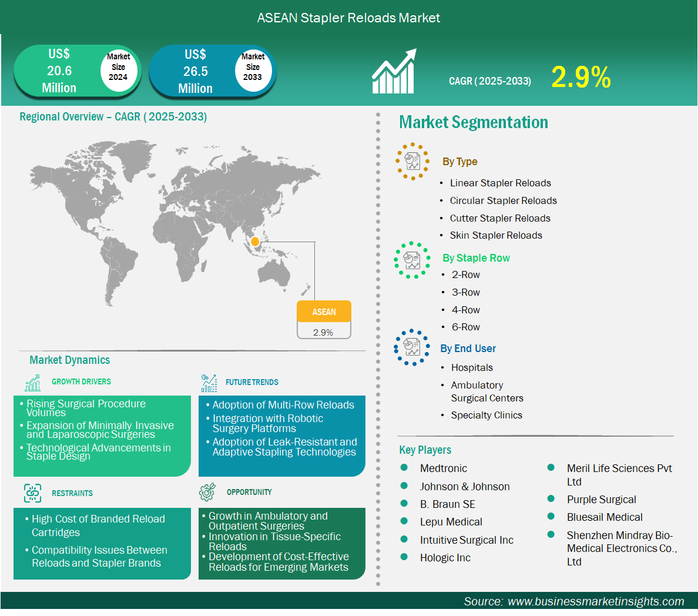The width and height of the screenshot is (698, 616).
Task: Click the Growth Drivers bar chart icon
Action: click(33, 383)
